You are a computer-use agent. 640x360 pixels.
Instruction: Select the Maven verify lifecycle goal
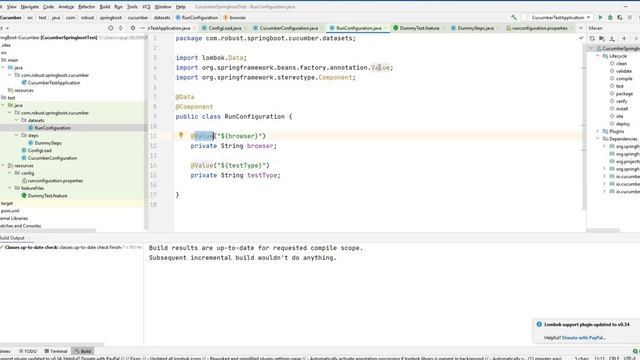pos(621,101)
